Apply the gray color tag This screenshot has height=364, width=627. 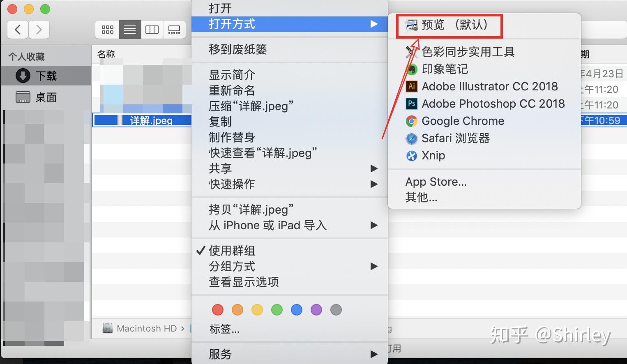(x=336, y=310)
